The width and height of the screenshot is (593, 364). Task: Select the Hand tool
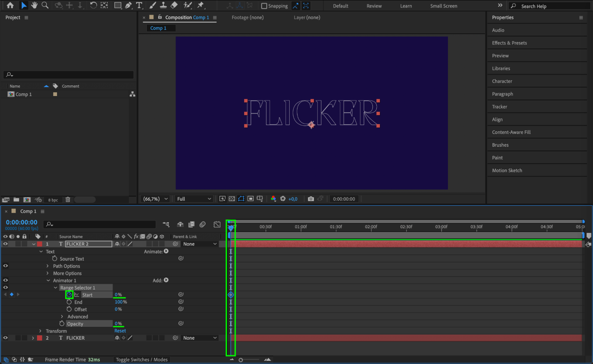pyautogui.click(x=34, y=5)
